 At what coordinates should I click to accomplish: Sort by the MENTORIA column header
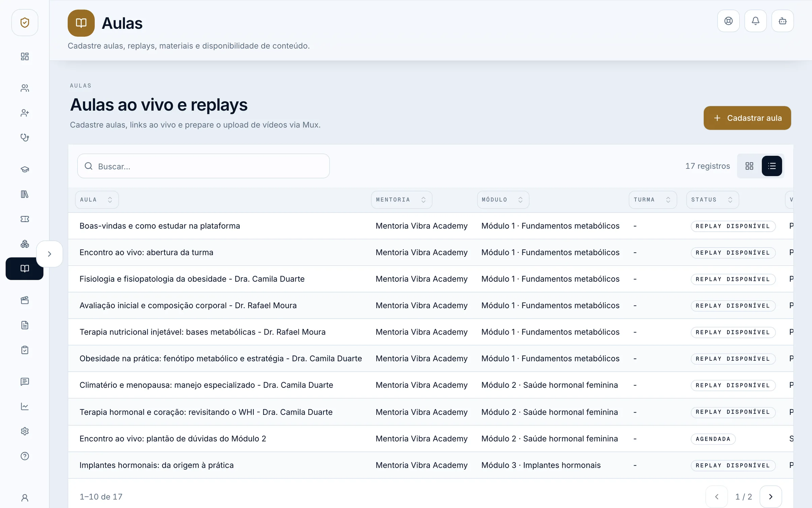(x=402, y=200)
